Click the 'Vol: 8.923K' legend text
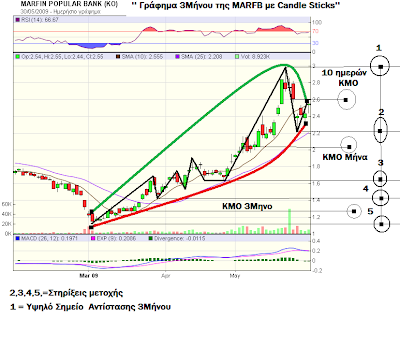The width and height of the screenshot is (400, 360). [255, 57]
